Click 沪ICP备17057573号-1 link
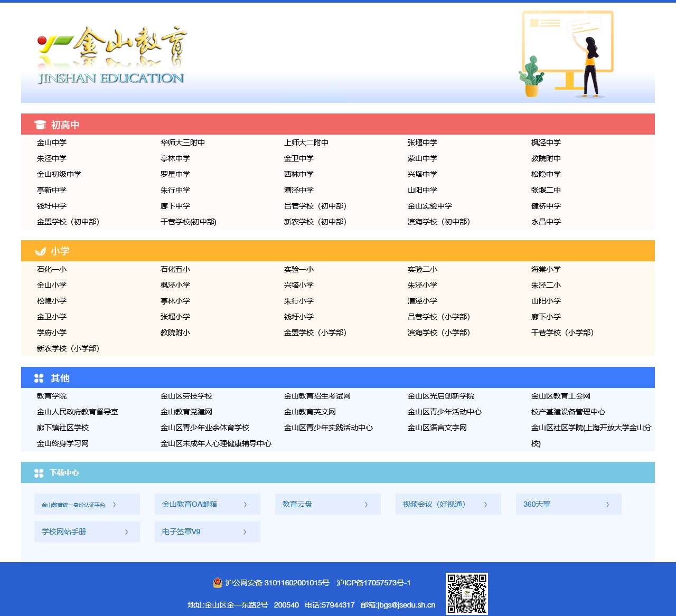 (x=373, y=583)
